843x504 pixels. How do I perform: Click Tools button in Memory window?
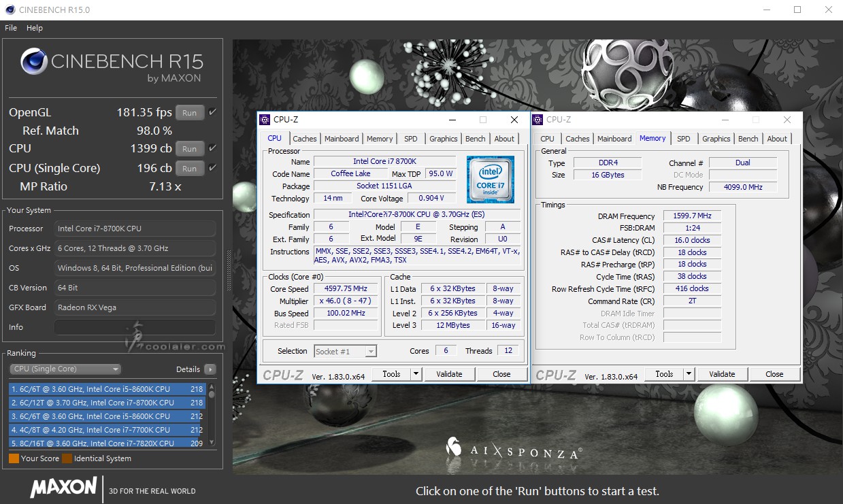pyautogui.click(x=664, y=374)
